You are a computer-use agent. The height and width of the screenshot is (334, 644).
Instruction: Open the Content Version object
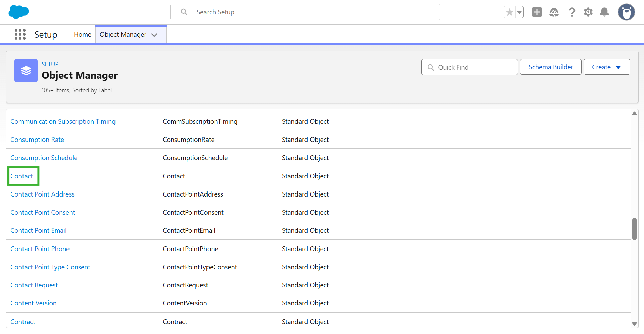click(34, 303)
